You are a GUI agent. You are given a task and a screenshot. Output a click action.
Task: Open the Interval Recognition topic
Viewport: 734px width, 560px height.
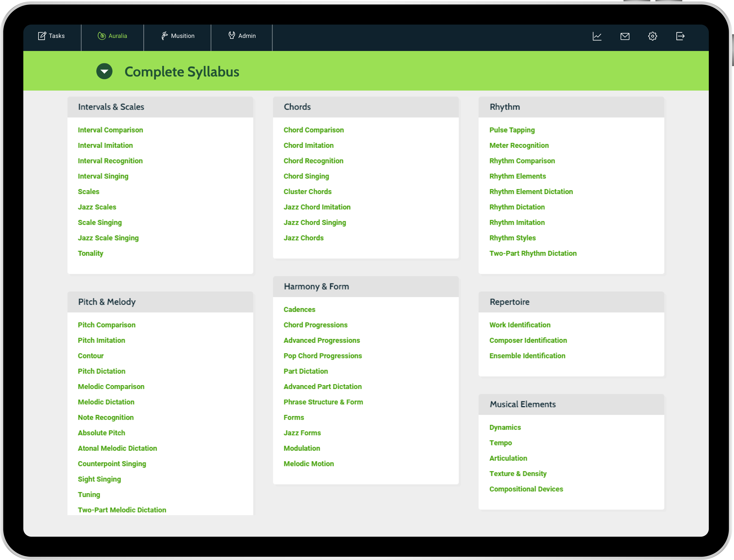[110, 161]
